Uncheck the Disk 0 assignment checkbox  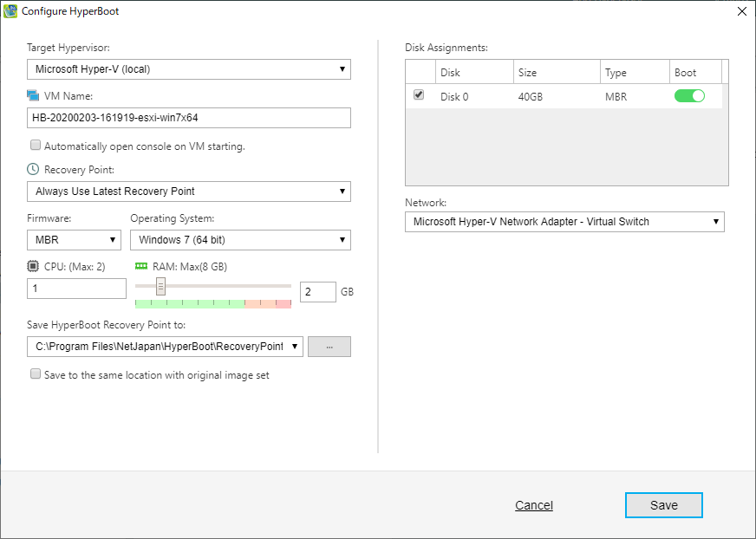point(419,95)
